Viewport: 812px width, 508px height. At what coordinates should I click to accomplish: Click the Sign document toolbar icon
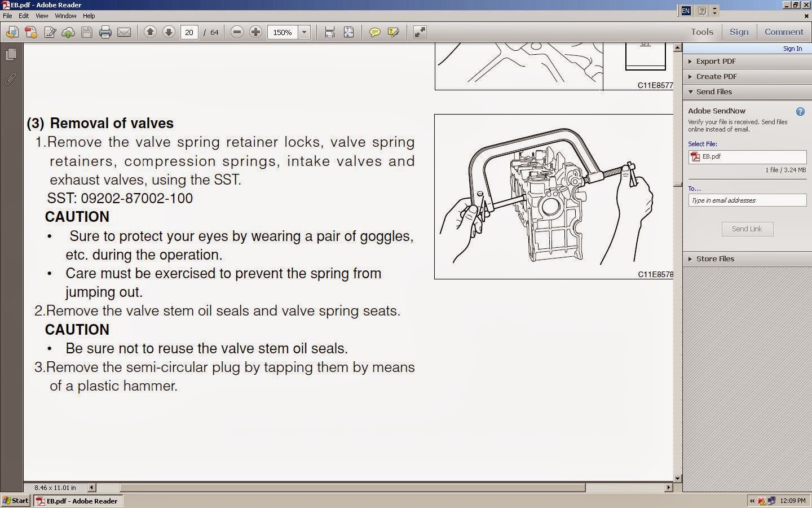pos(50,32)
